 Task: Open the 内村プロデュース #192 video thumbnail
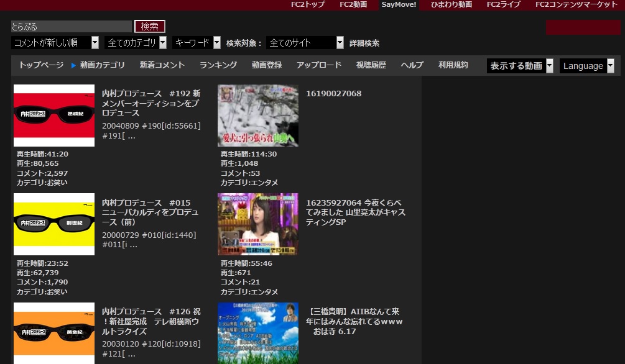click(53, 115)
